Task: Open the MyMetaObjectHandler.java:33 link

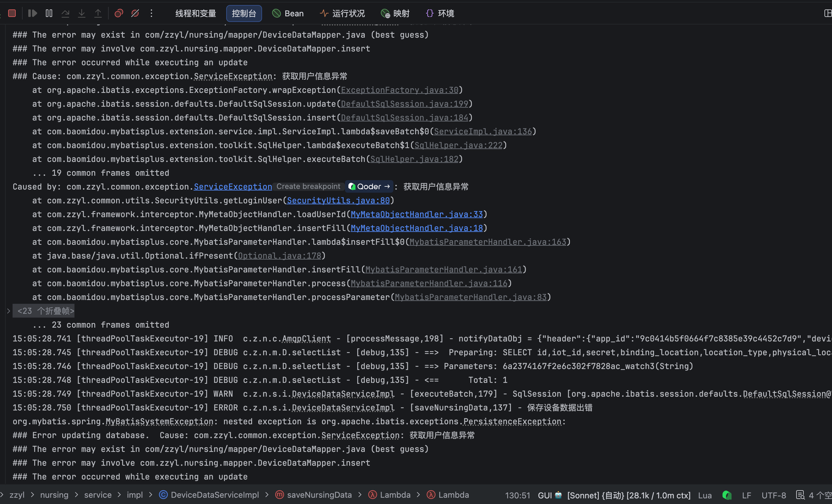Action: (x=417, y=215)
